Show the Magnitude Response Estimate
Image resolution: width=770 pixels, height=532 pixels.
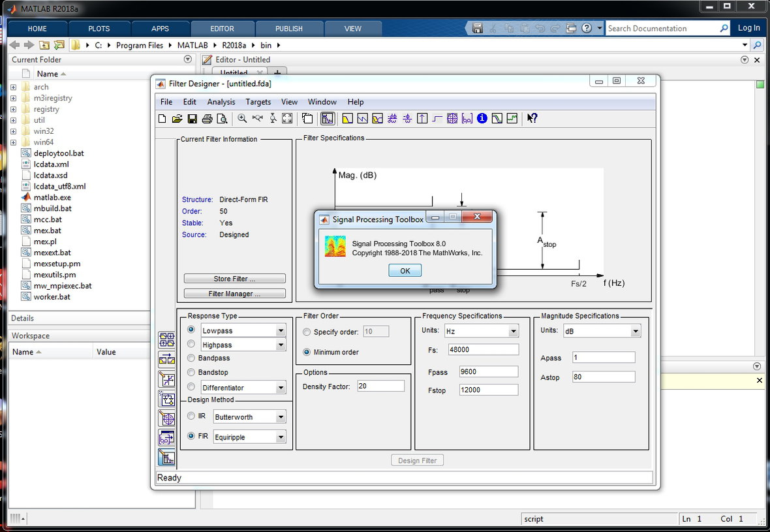[497, 118]
